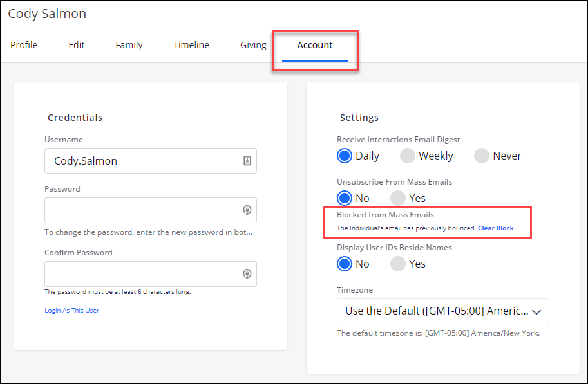Click into the Username input field
Viewport: 588px width, 384px height.
coord(142,161)
